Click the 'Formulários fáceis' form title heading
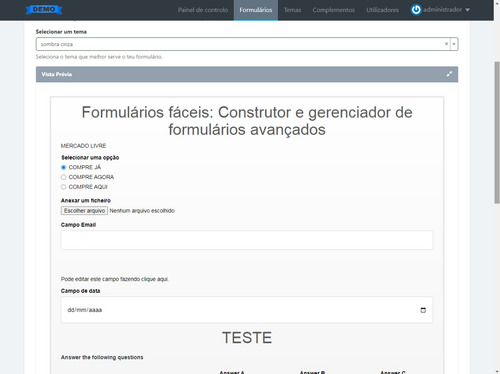Viewport: 500px width, 374px height. (247, 121)
